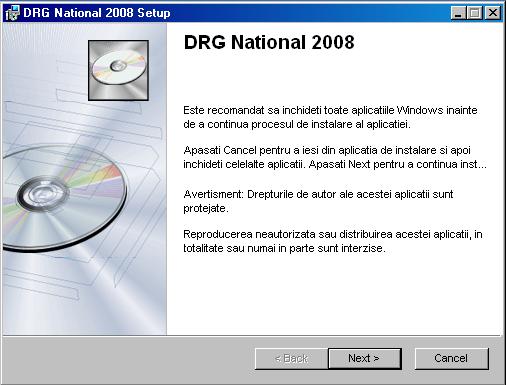Select the "DRG National 2008" heading

tap(269, 42)
